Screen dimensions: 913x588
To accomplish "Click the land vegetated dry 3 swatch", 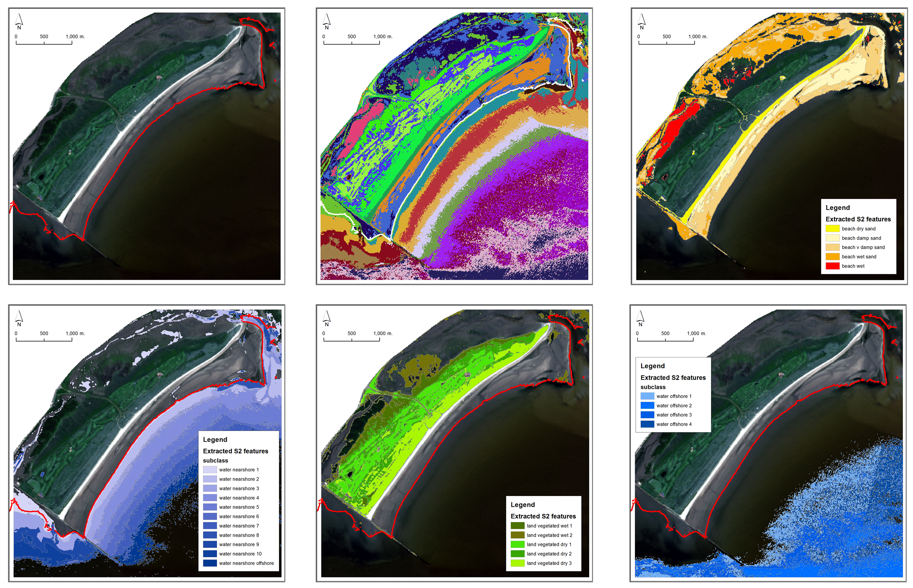I will click(x=517, y=563).
